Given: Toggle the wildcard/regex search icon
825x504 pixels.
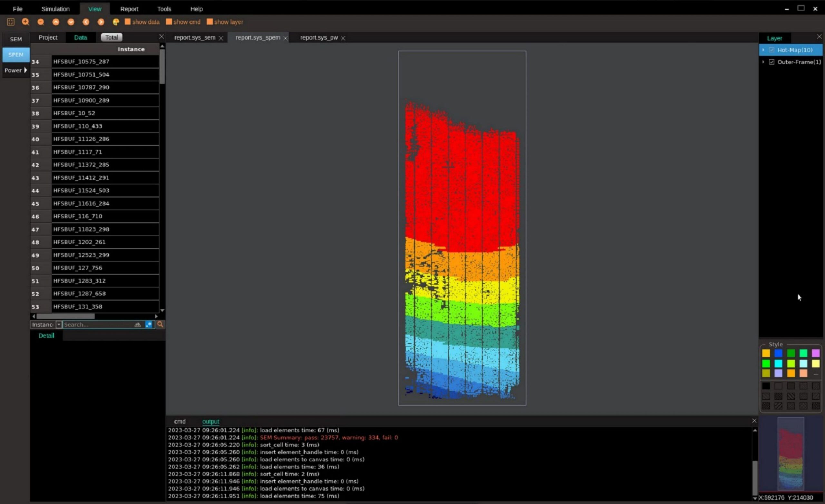Looking at the screenshot, I should tap(149, 325).
